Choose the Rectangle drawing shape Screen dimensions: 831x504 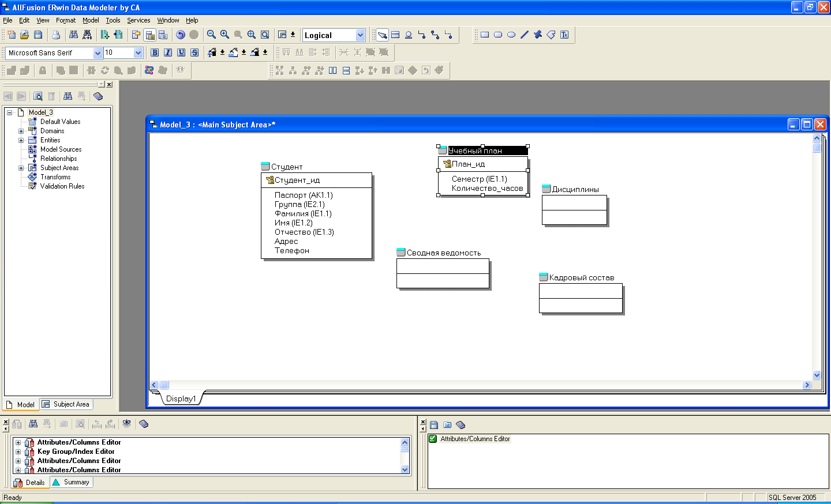(x=485, y=35)
